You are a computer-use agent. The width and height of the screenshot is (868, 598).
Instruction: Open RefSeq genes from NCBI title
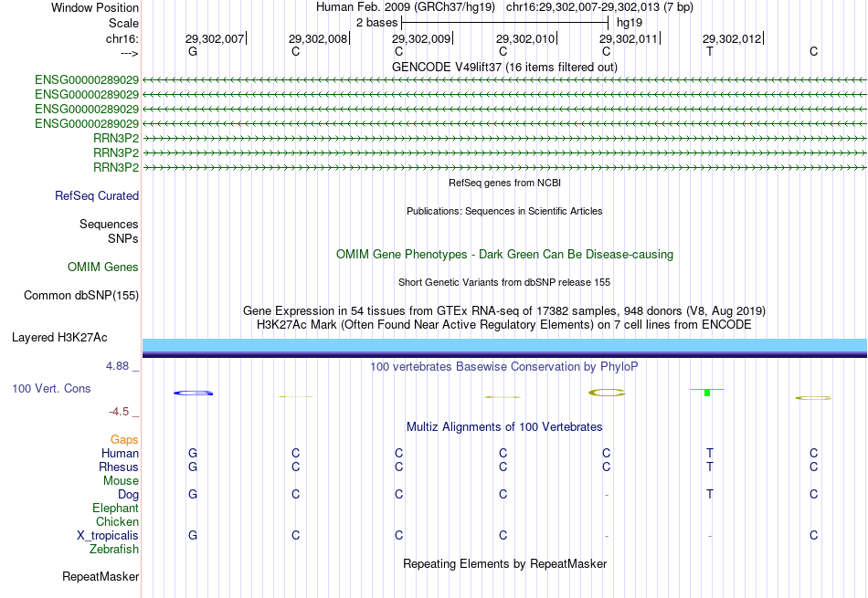coord(504,183)
